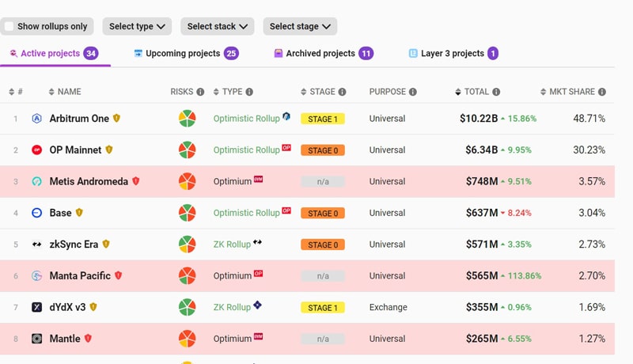Click the 8.24% decrease in Base row
Viewport: 633px width, 364px height.
519,213
